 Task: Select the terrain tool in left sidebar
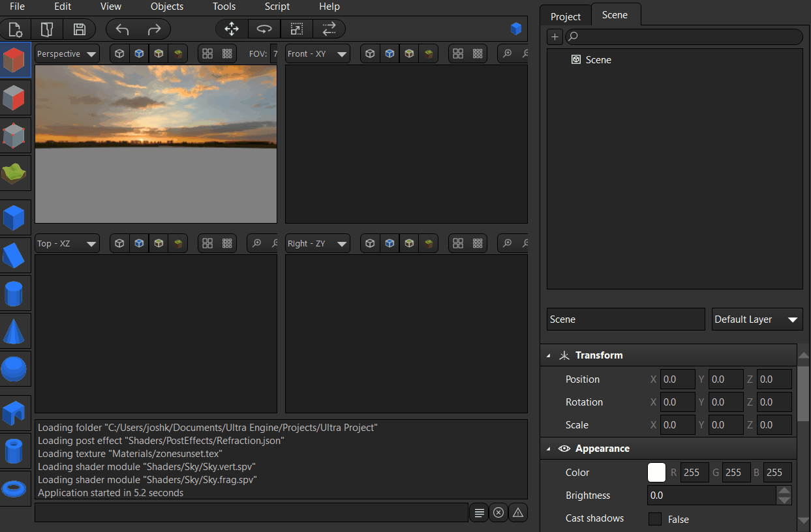click(x=16, y=173)
